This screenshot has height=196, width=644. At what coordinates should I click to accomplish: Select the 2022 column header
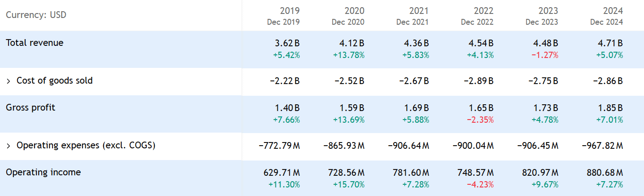[x=483, y=11]
